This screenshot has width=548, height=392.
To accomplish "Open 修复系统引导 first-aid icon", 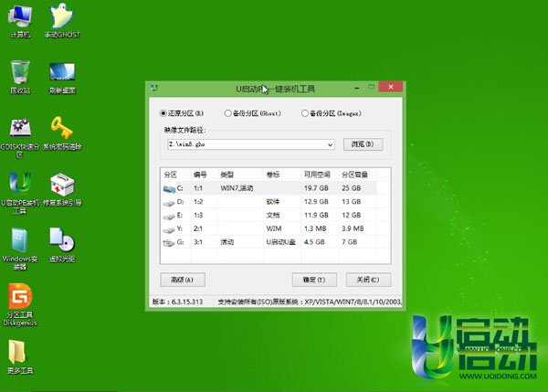I will coord(62,189).
